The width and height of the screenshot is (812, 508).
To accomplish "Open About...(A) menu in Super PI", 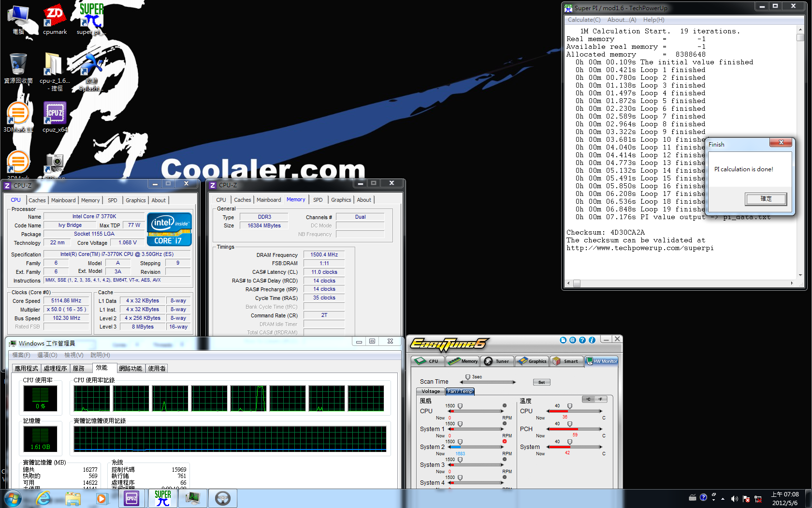I will 622,20.
